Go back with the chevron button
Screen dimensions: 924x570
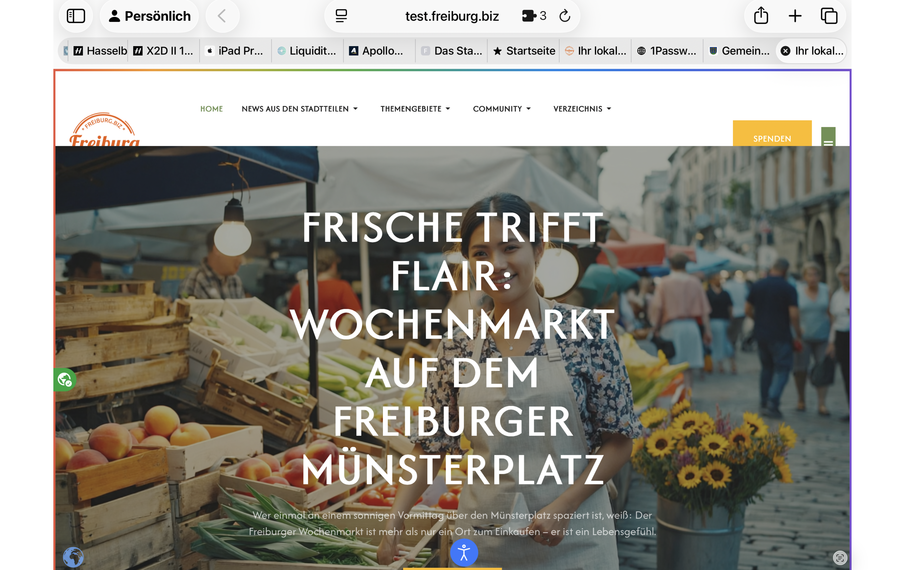coord(222,16)
